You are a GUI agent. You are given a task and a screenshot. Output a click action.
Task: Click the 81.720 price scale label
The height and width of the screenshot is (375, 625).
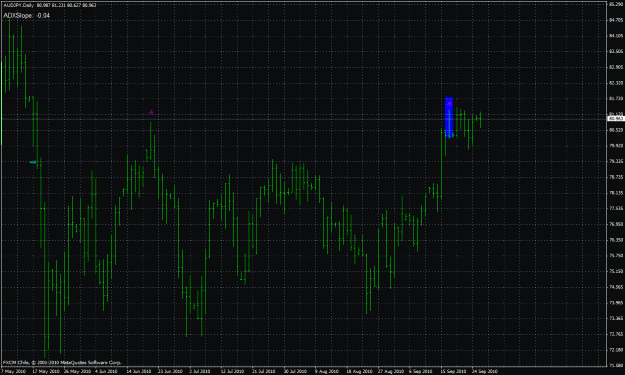click(x=616, y=98)
